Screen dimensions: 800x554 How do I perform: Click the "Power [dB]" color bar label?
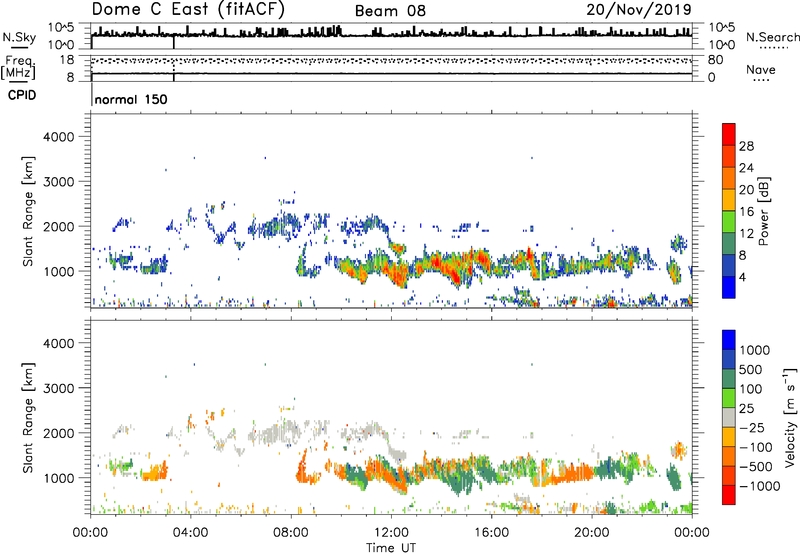pyautogui.click(x=764, y=211)
